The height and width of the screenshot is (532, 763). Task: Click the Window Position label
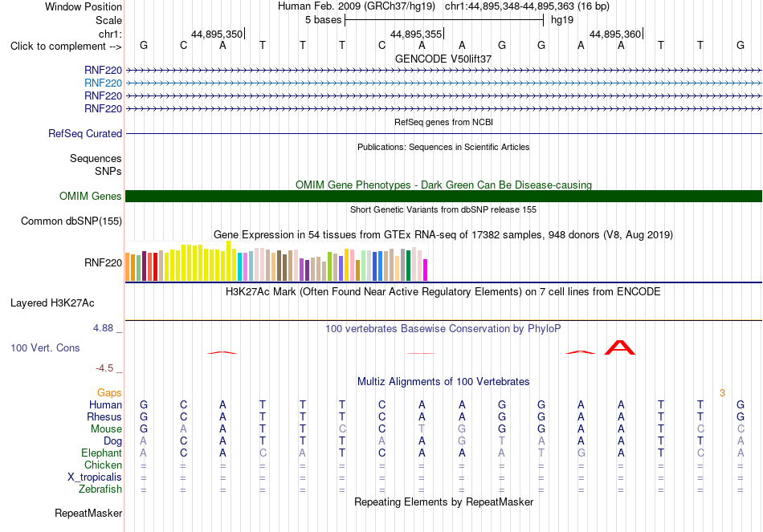84,6
